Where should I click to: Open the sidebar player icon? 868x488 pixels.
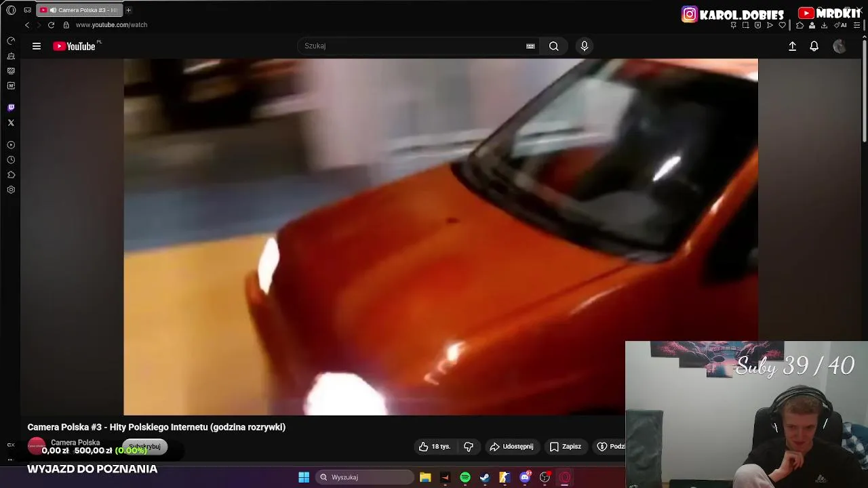click(11, 145)
